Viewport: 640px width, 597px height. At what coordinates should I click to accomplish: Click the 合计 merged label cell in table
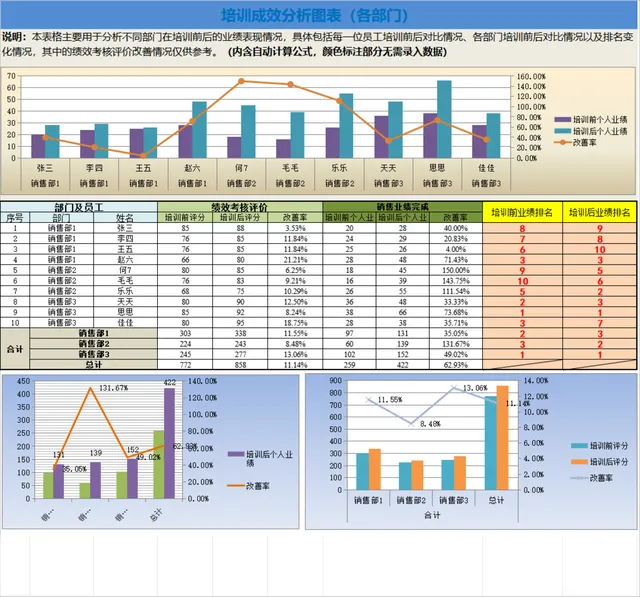point(15,349)
